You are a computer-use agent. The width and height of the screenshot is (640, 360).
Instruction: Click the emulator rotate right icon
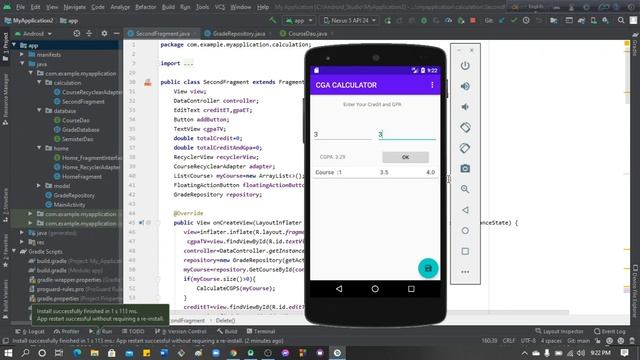click(465, 148)
